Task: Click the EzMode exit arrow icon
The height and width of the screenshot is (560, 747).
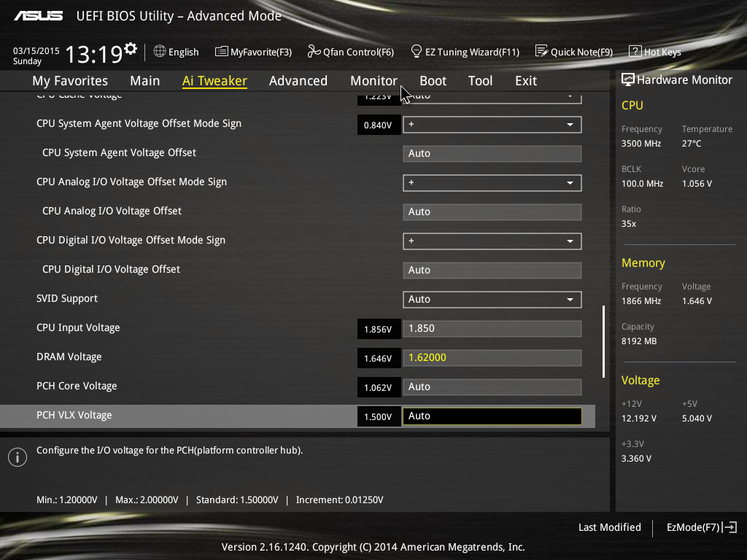Action: click(x=729, y=527)
